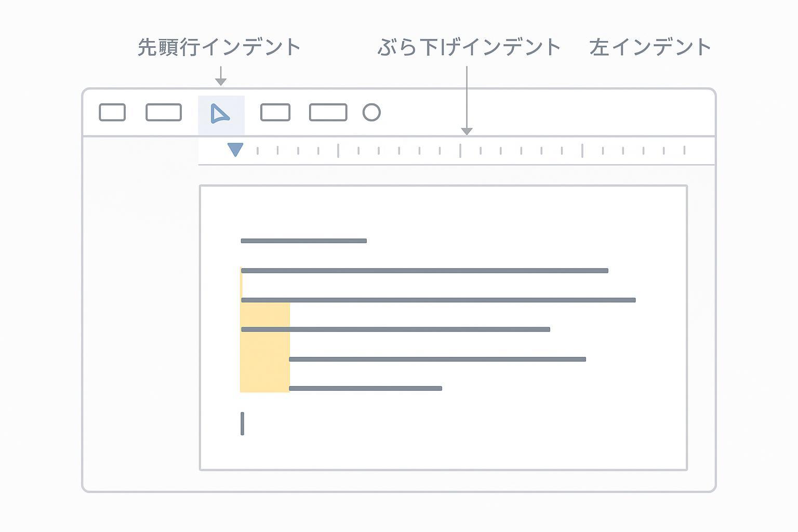This screenshot has width=798, height=532.
Task: Click the ruler tick beneath the ぶら下げインデント arrow
Action: [x=460, y=151]
